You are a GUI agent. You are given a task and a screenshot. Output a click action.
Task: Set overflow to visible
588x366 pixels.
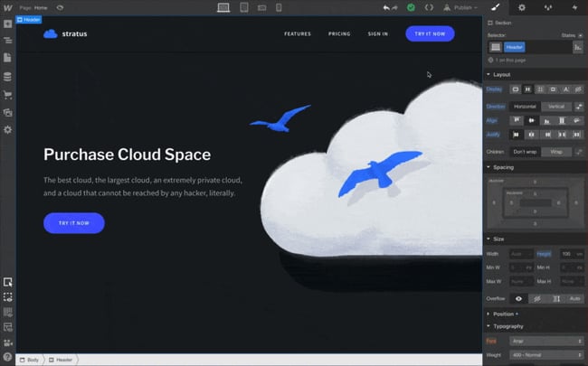tap(519, 297)
